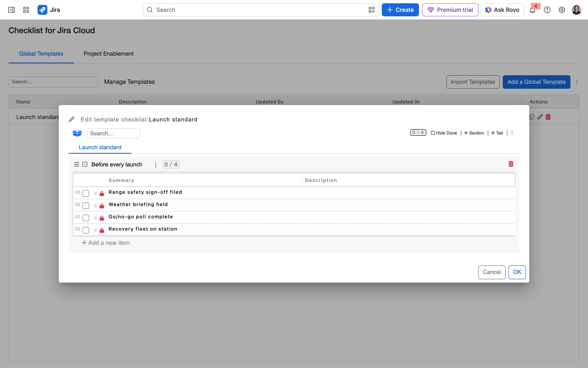Focus the top Jira Search field
This screenshot has width=588, height=368.
point(261,10)
